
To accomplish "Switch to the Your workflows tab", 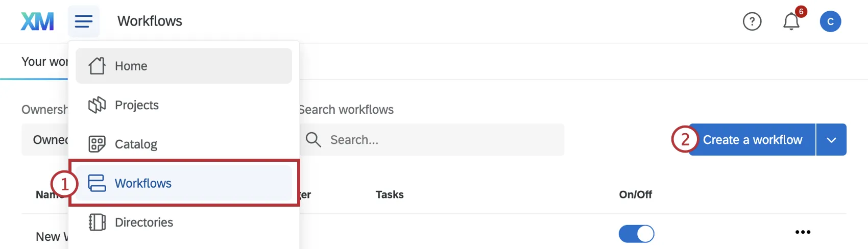I will (x=44, y=62).
